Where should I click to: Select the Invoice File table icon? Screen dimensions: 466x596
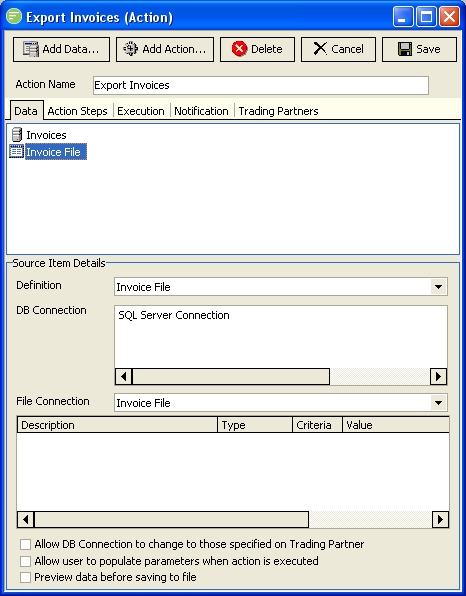pyautogui.click(x=16, y=152)
